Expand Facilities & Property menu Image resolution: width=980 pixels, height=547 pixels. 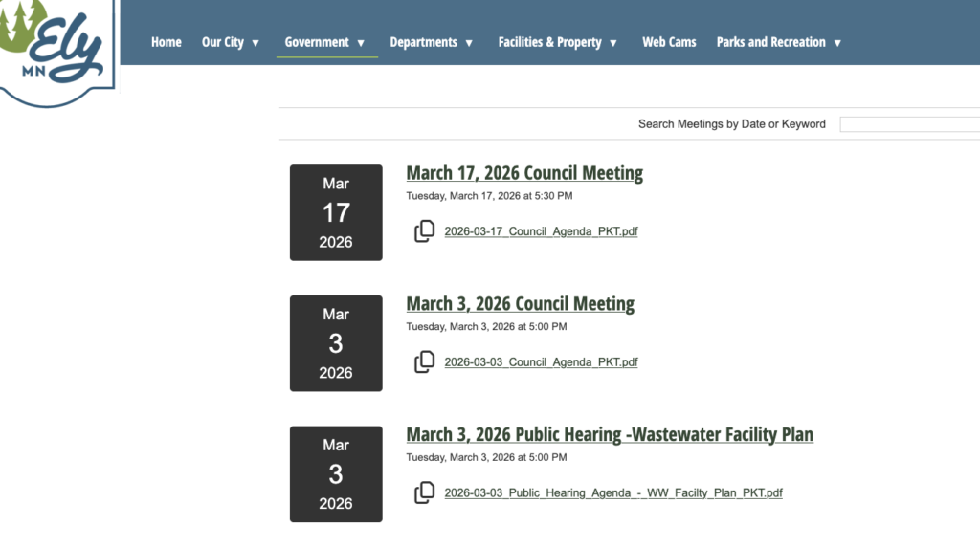[558, 42]
